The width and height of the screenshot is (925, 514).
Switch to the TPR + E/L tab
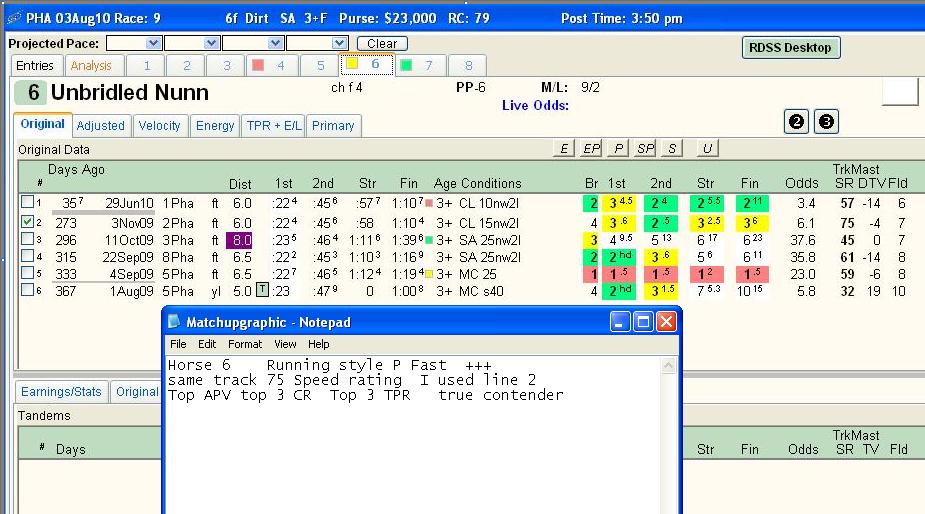273,126
